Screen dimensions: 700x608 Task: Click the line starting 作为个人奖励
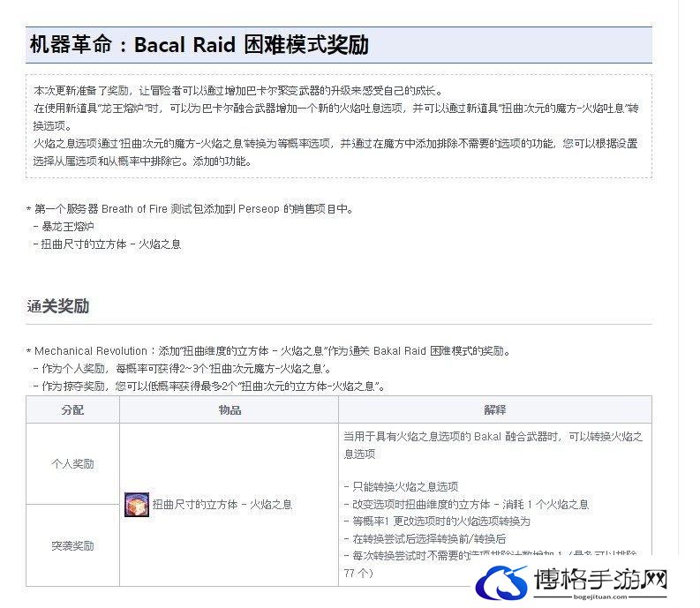pyautogui.click(x=183, y=369)
